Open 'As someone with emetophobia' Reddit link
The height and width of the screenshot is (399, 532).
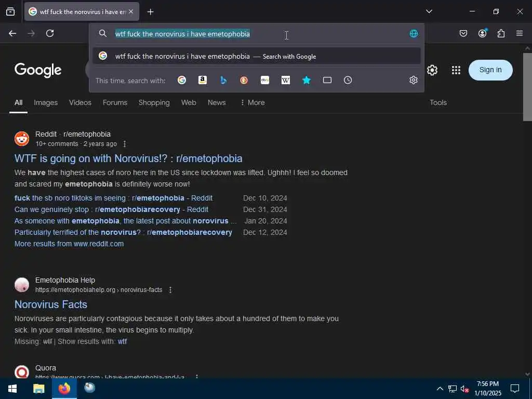pyautogui.click(x=126, y=221)
